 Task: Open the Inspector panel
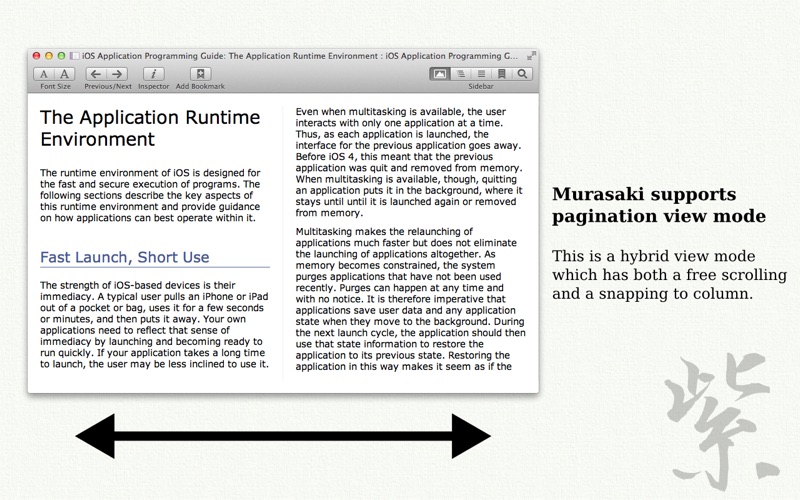click(x=153, y=74)
